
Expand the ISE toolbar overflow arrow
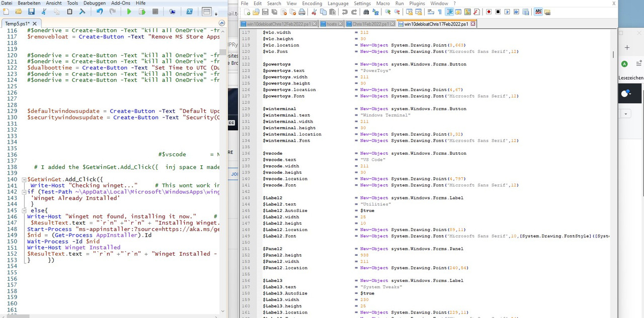click(216, 14)
